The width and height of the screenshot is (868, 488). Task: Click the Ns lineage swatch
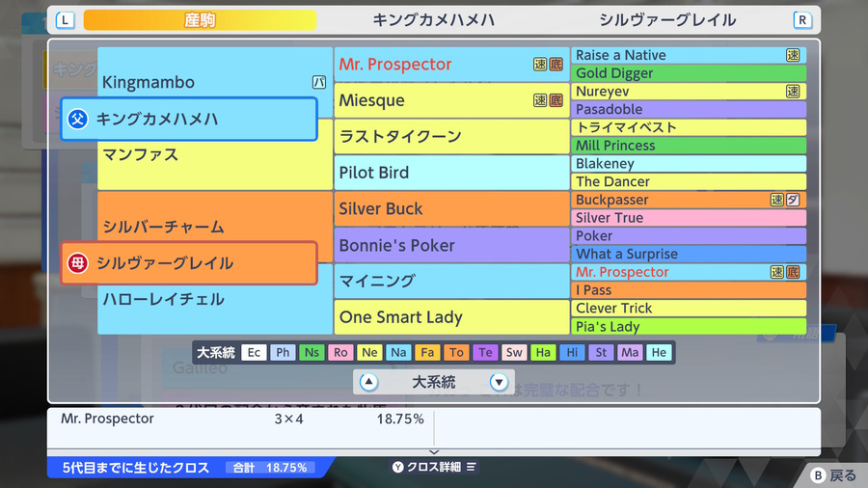(312, 352)
